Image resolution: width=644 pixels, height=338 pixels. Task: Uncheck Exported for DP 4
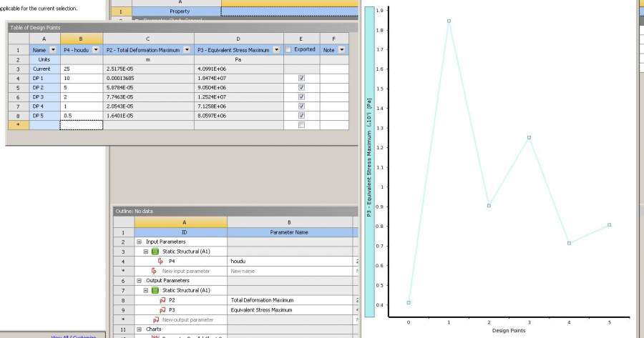pos(301,106)
